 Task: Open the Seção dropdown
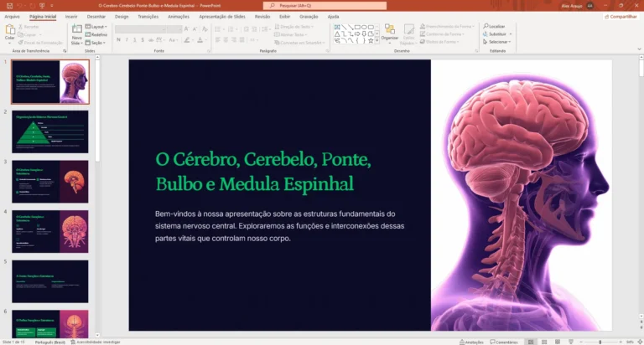(x=96, y=43)
